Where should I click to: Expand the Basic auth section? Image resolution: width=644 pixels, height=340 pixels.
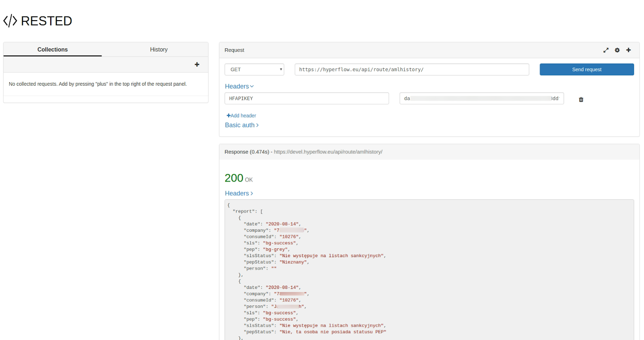click(x=242, y=125)
